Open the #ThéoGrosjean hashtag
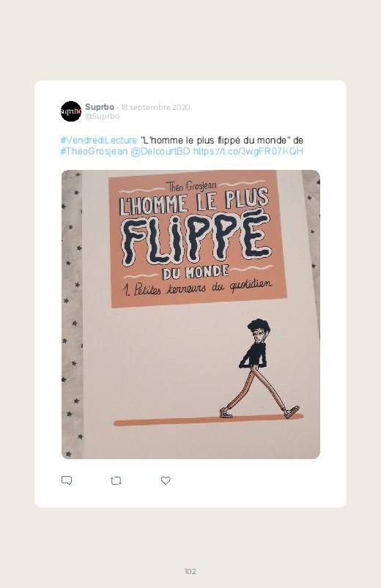381x588 pixels. point(94,151)
